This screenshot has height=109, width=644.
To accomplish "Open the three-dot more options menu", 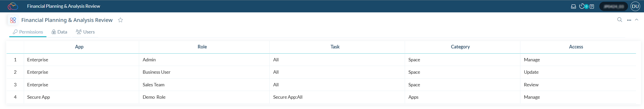I will [x=629, y=20].
